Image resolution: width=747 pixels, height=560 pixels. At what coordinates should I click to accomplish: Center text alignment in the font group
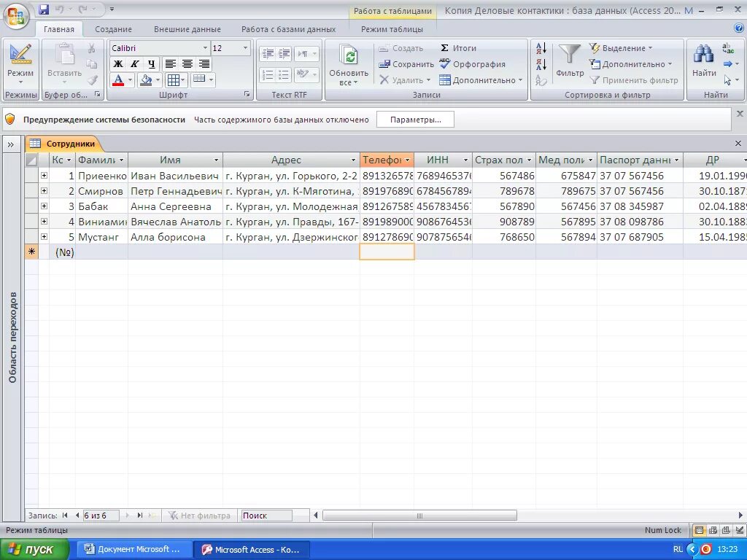pyautogui.click(x=187, y=64)
